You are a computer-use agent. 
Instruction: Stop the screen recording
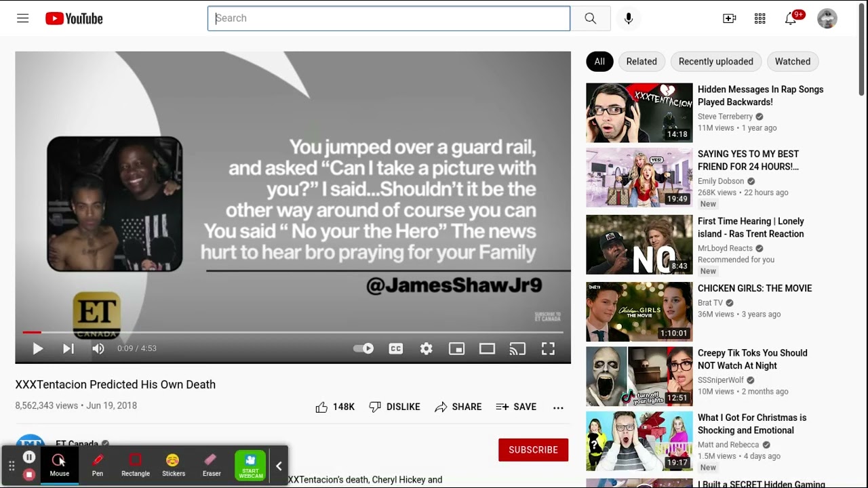point(29,474)
